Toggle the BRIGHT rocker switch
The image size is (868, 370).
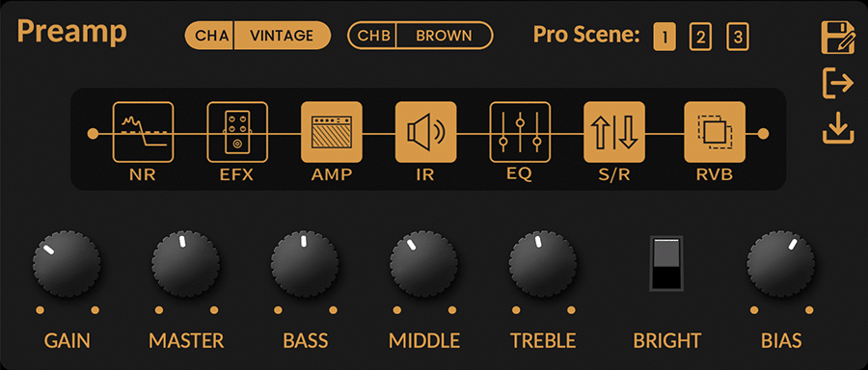666,263
